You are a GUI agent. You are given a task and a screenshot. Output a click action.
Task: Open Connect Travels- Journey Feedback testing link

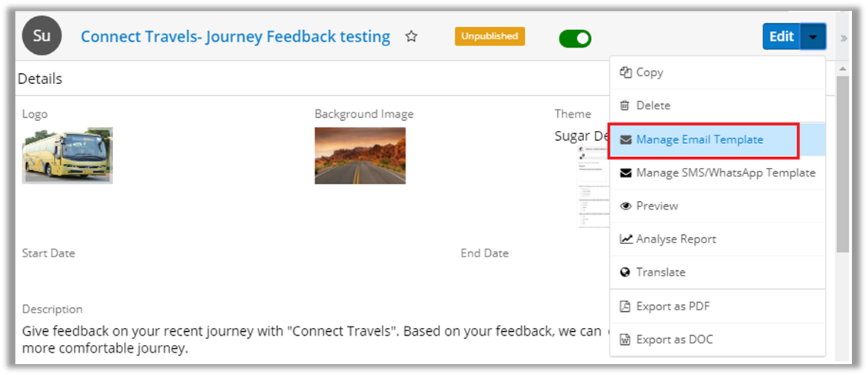(235, 36)
